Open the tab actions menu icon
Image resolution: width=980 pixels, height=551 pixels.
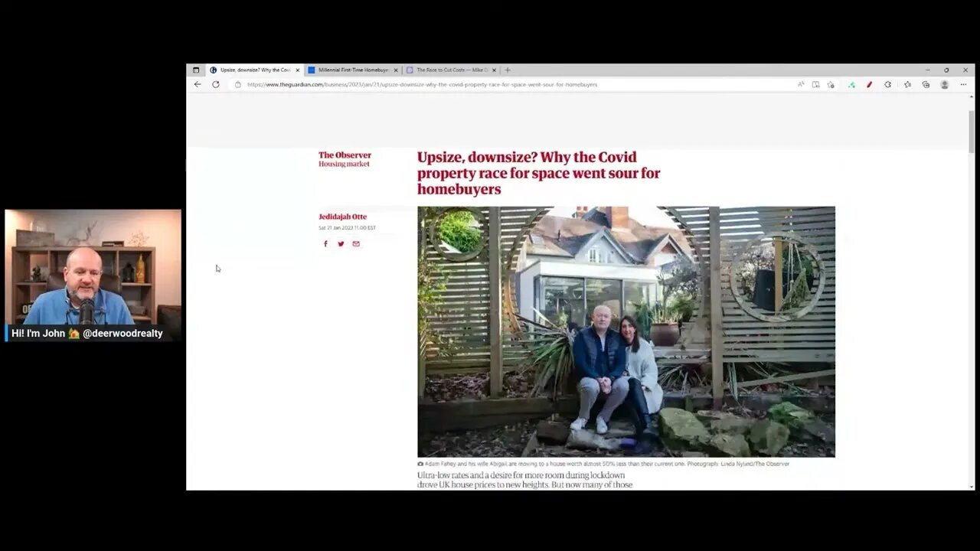[x=196, y=70]
